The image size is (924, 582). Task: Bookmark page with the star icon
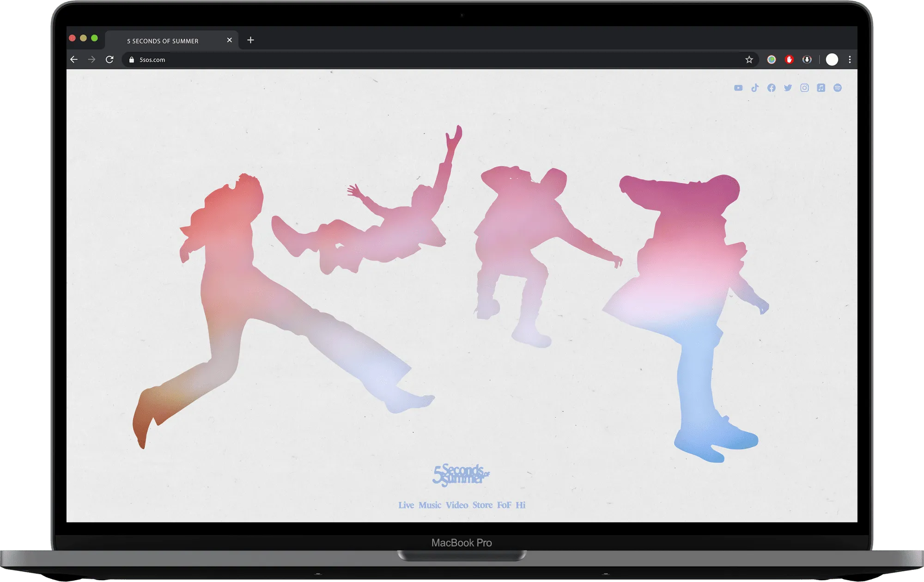(749, 60)
